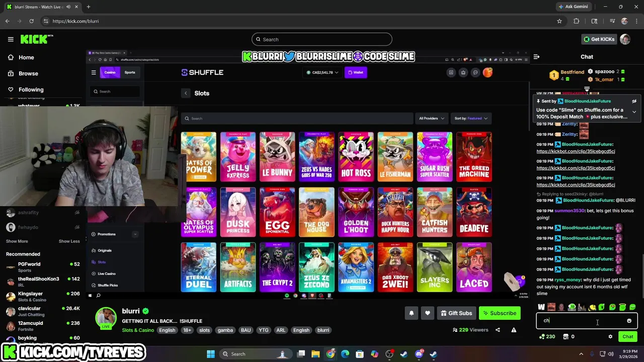
Task: Select the Casino tab on Shuffle
Action: [x=110, y=72]
